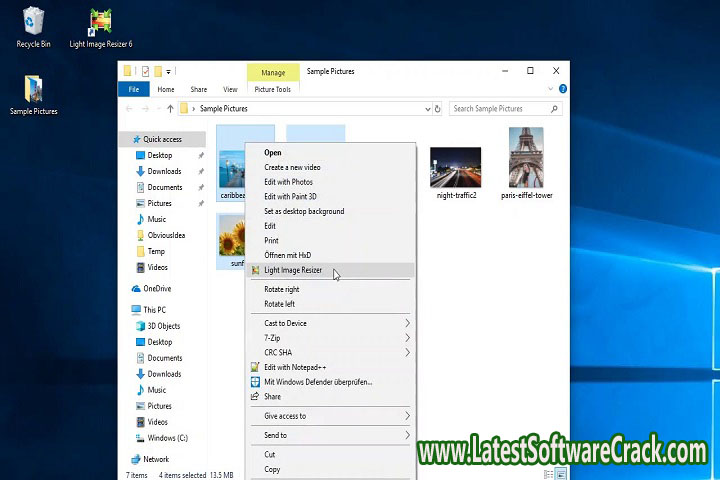Expand the Cast to Device submenu
720x480 pixels.
[x=407, y=323]
